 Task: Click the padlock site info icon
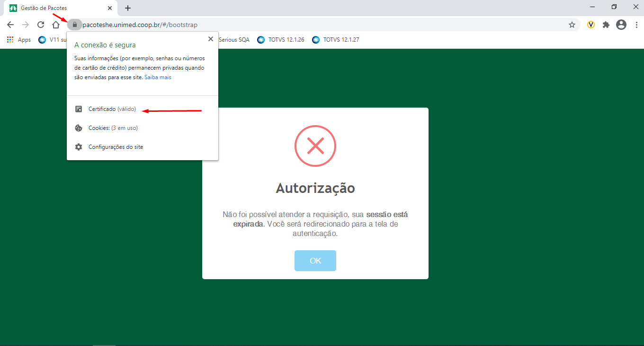pyautogui.click(x=74, y=25)
